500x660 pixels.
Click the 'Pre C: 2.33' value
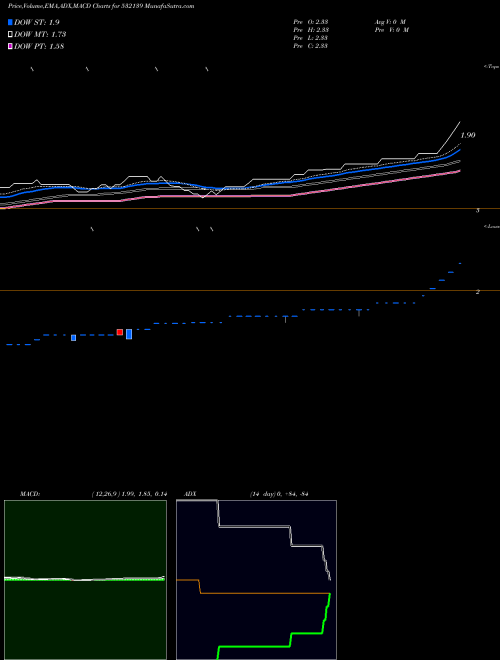tap(311, 46)
